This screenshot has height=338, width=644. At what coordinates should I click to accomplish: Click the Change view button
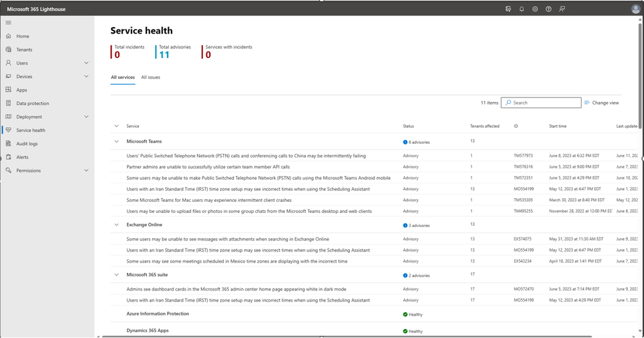click(x=601, y=103)
